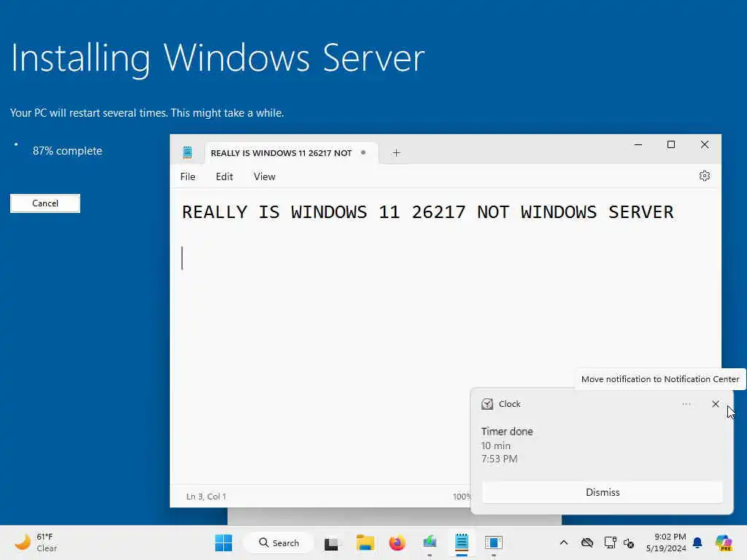Image resolution: width=747 pixels, height=560 pixels.
Task: Click the Timer done notification text
Action: 507,432
